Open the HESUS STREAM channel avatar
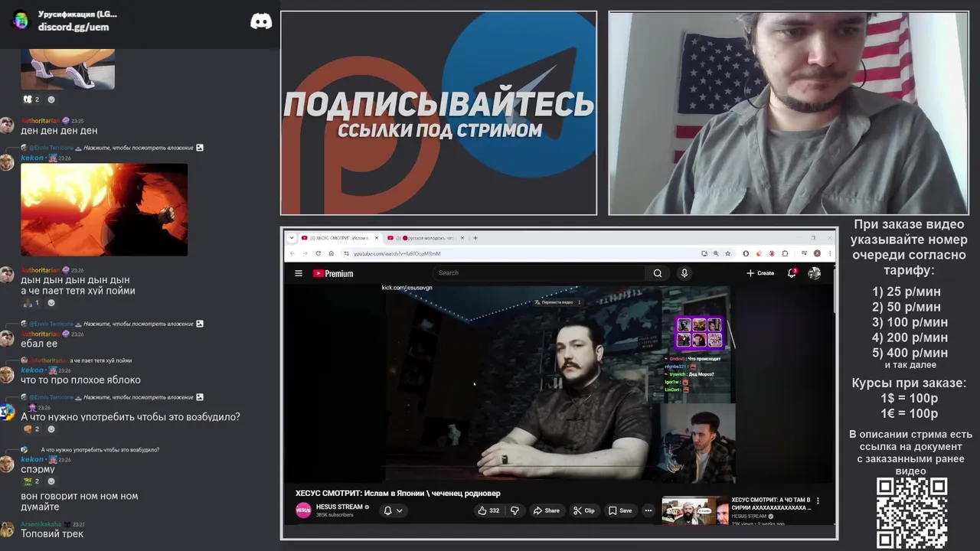 (x=304, y=510)
